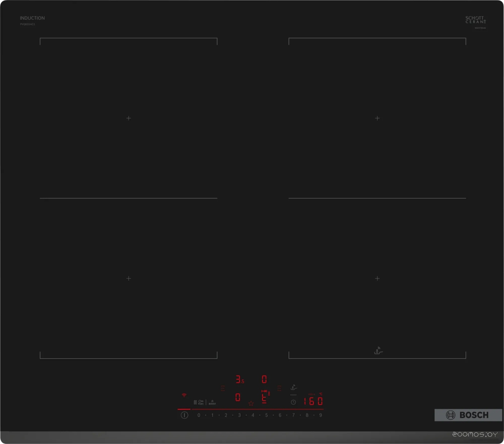Enable the child lock function

(201, 402)
